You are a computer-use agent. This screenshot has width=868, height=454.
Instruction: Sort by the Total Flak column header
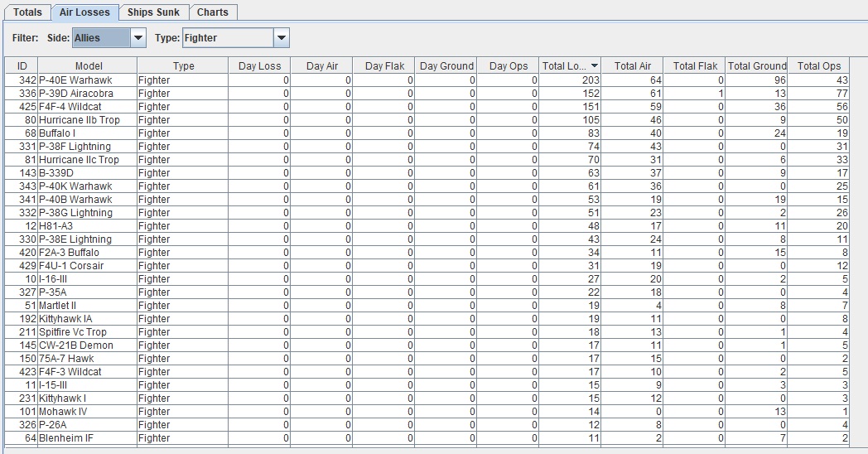coord(695,66)
